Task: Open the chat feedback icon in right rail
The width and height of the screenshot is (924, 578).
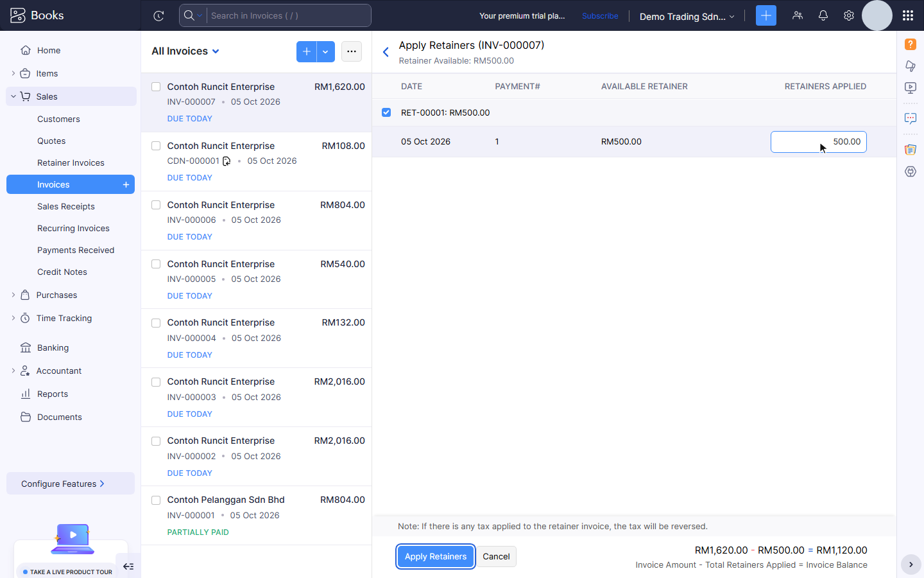Action: tap(911, 119)
